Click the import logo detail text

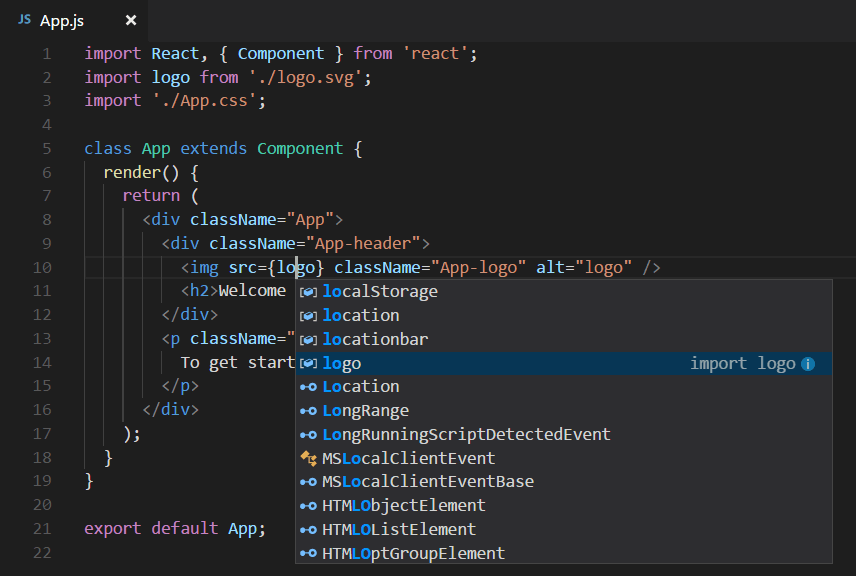point(745,363)
